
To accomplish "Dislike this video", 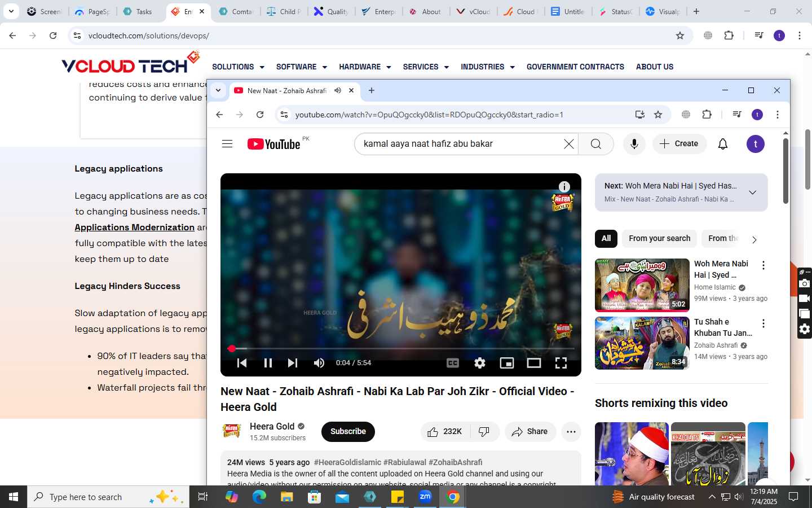I will (484, 431).
